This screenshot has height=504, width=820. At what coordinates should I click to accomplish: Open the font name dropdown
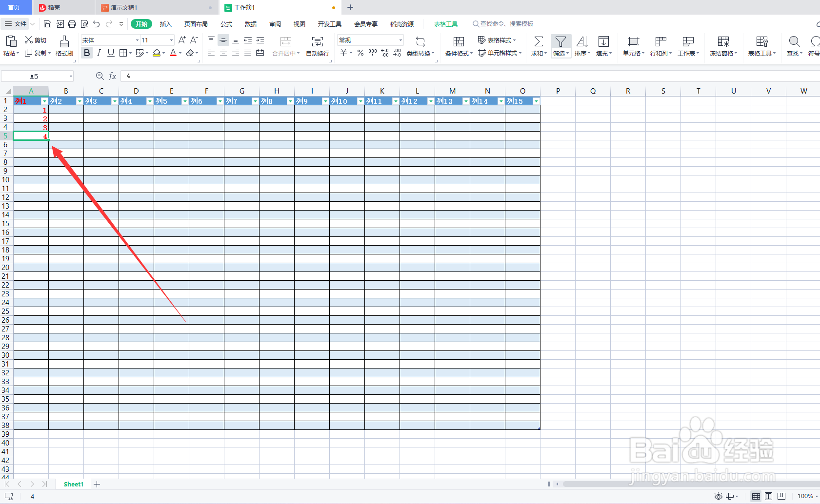(137, 40)
